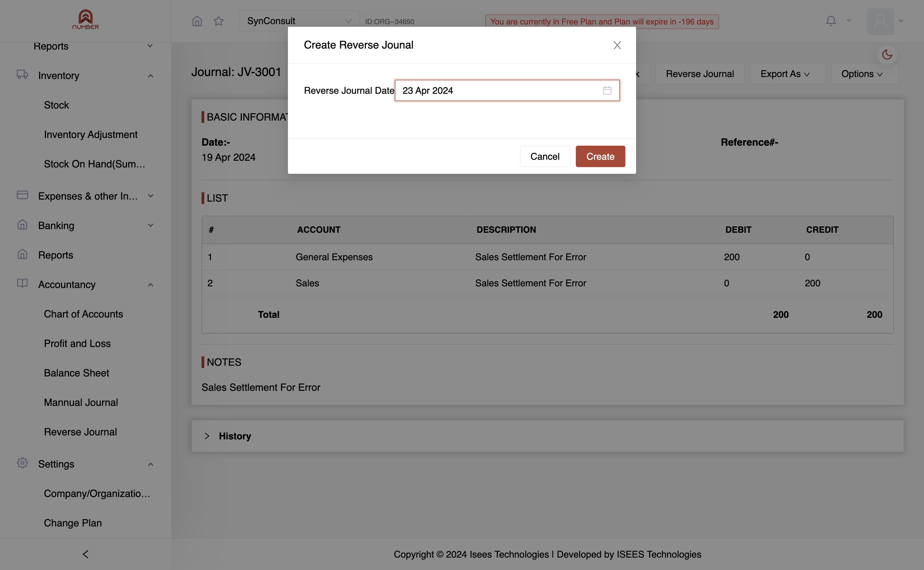924x570 pixels.
Task: Toggle dark mode with the moon icon
Action: (x=887, y=55)
